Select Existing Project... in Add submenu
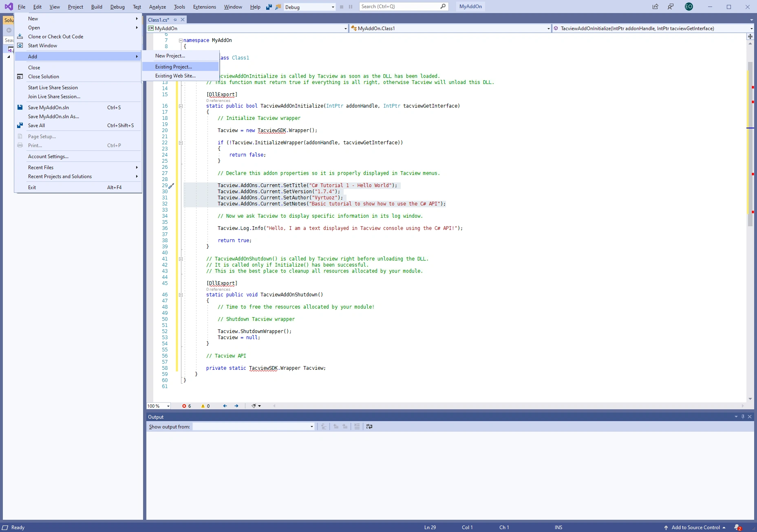757x532 pixels. (173, 67)
